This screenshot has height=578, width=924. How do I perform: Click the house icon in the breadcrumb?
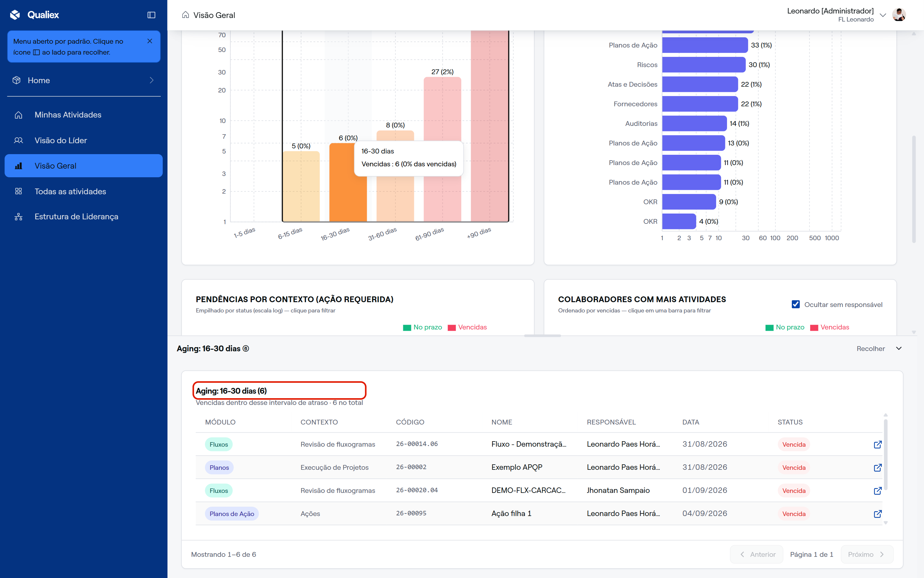pyautogui.click(x=185, y=15)
